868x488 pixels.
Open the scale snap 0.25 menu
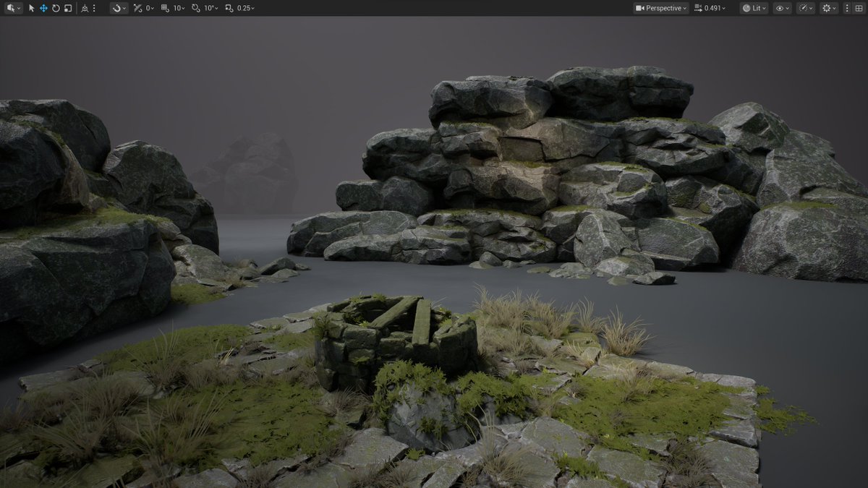click(239, 8)
